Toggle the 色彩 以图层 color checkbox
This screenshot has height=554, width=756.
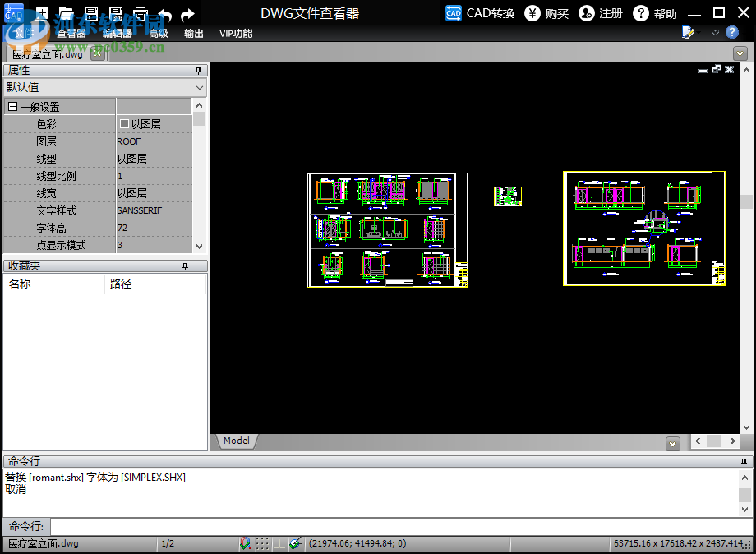tap(124, 123)
